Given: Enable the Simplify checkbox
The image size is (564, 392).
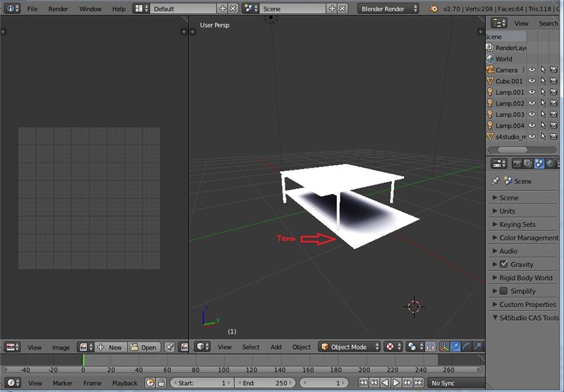Looking at the screenshot, I should pos(503,291).
